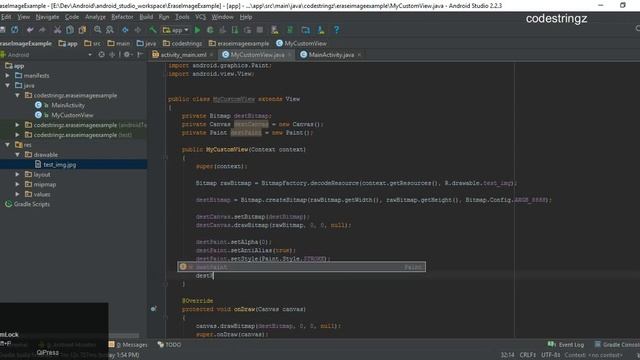The image size is (640, 360).
Task: Open the SDK Manager toolbar icon
Action: pyautogui.click(x=321, y=30)
